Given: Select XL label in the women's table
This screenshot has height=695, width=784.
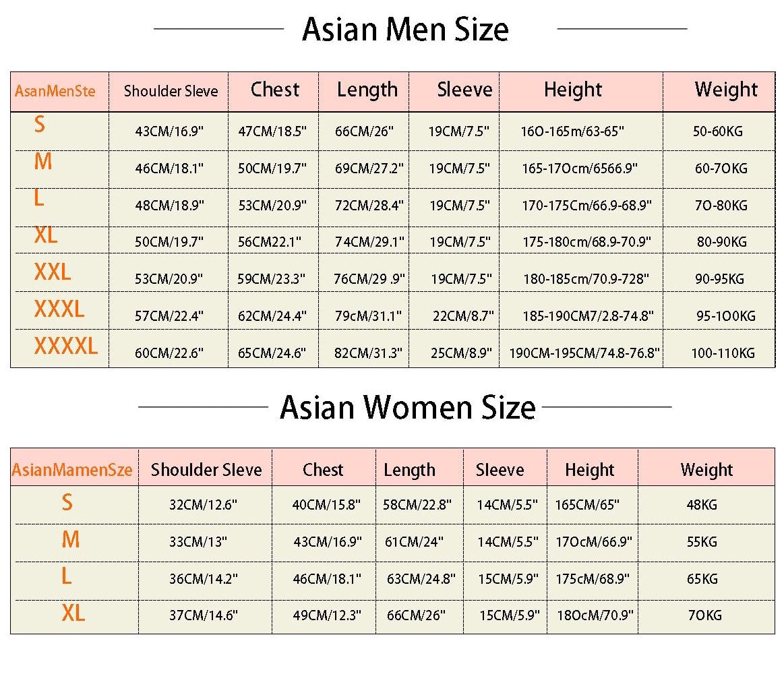Looking at the screenshot, I should 73,613.
